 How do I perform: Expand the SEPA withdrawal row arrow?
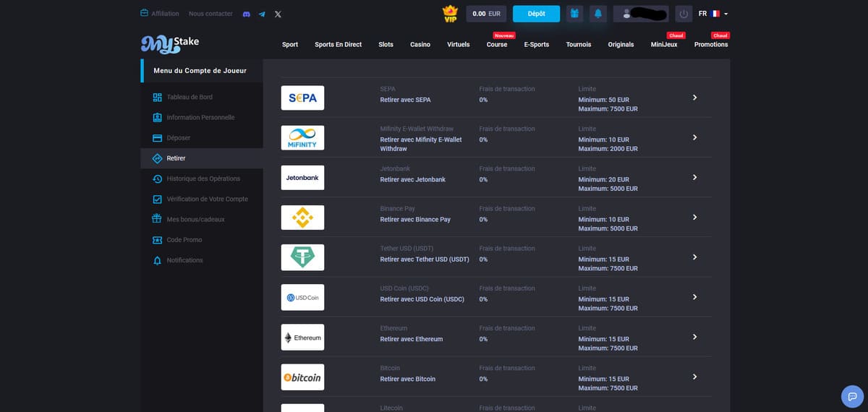[694, 98]
